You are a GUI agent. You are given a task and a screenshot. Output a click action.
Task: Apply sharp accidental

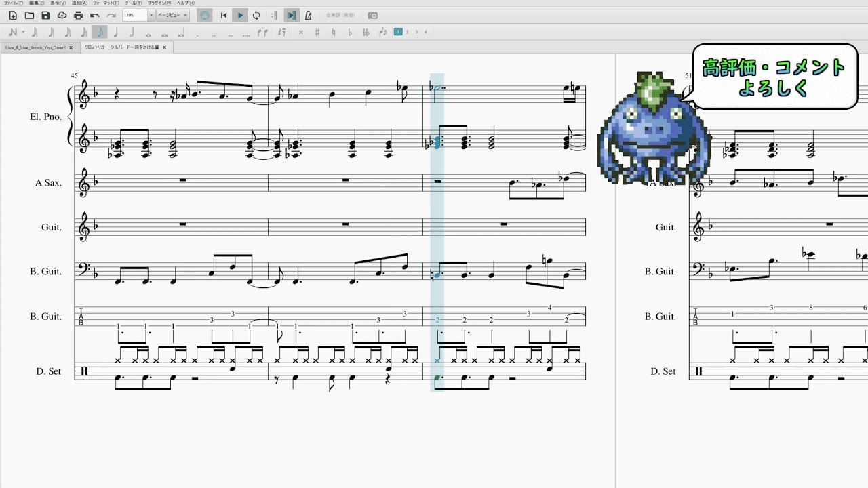317,32
